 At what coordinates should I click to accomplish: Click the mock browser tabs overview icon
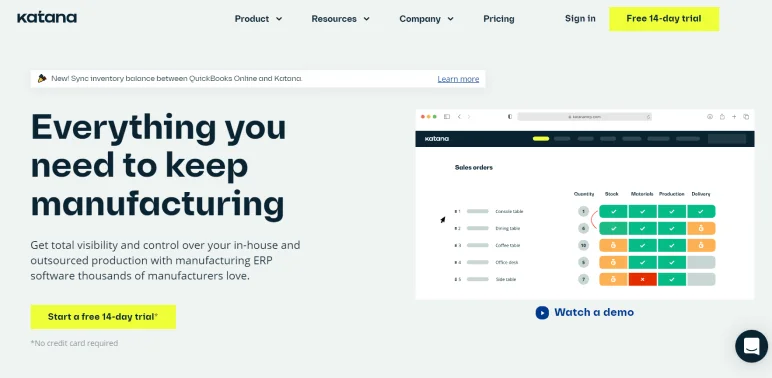[x=746, y=117]
